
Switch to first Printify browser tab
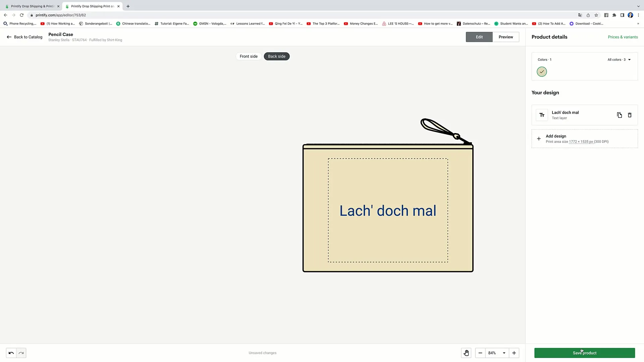[x=32, y=6]
